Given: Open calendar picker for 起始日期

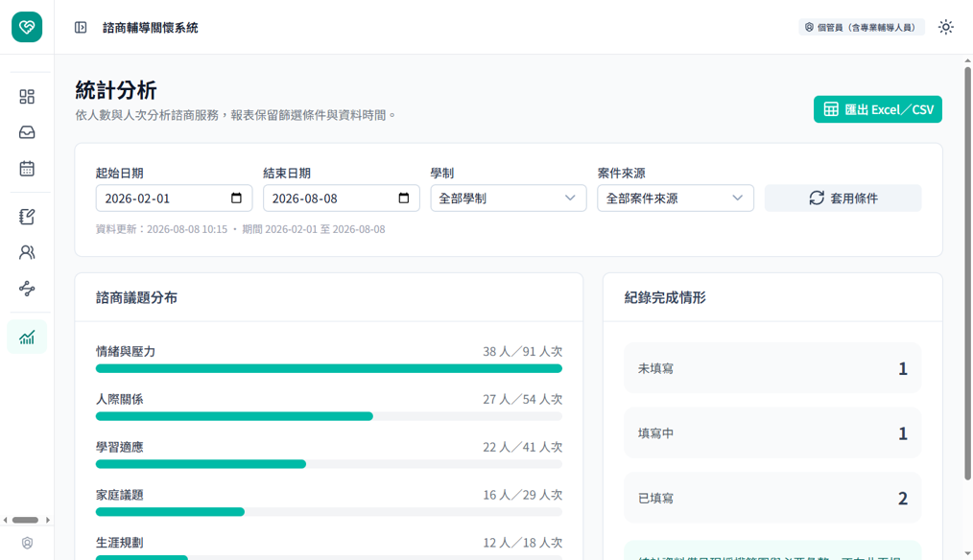Looking at the screenshot, I should pyautogui.click(x=236, y=198).
